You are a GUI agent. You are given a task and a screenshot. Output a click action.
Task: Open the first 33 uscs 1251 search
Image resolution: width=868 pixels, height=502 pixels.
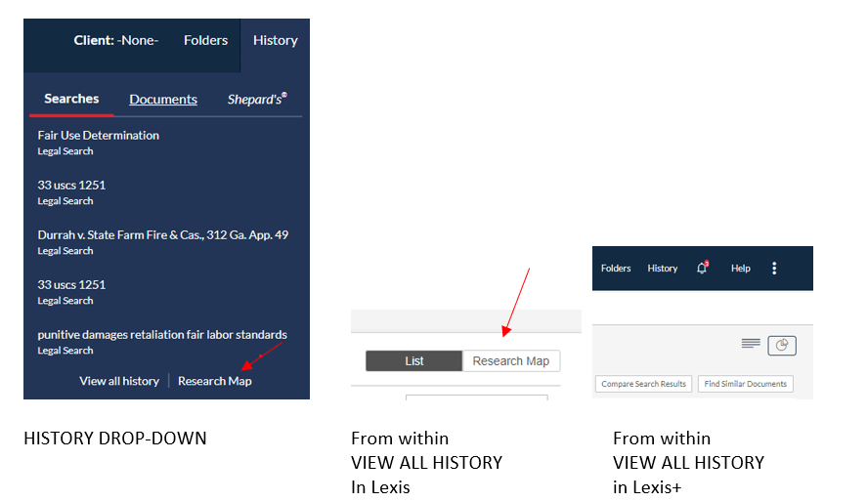pos(71,186)
